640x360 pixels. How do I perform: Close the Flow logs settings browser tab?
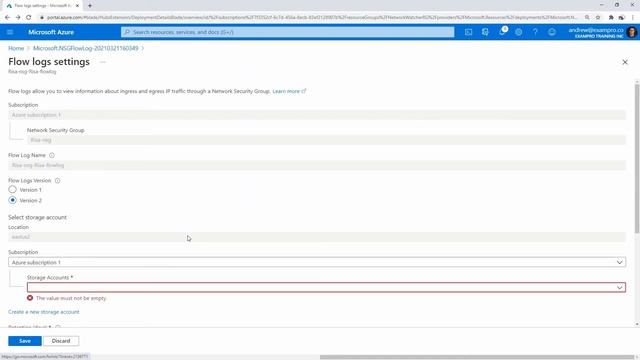click(78, 6)
